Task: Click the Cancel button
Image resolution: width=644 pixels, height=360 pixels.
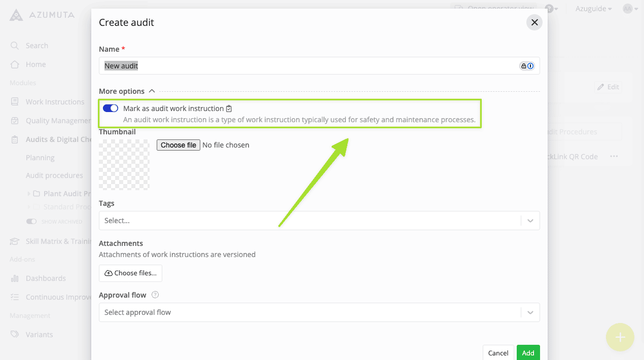Action: (498, 353)
